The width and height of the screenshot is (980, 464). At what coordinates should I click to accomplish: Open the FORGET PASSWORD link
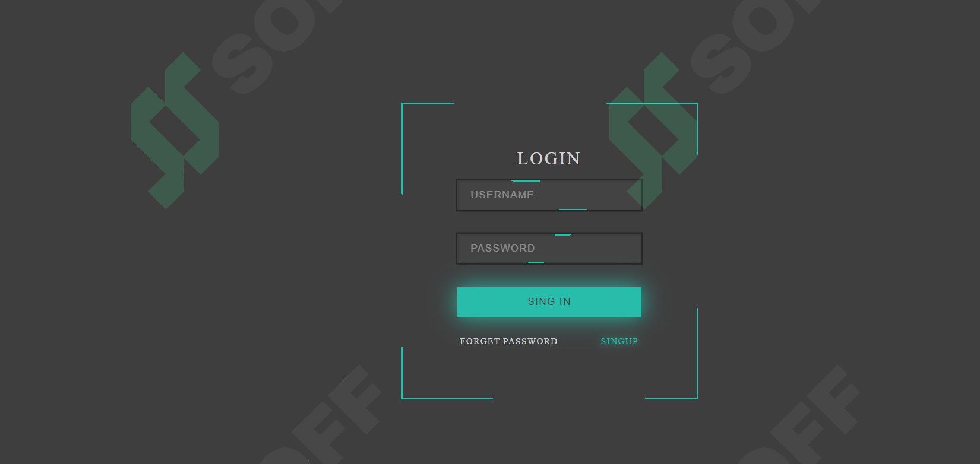(508, 341)
